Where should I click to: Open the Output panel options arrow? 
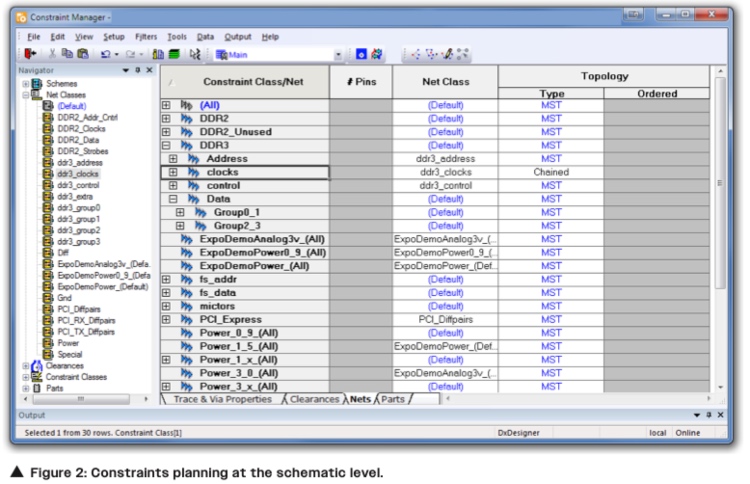pos(697,415)
